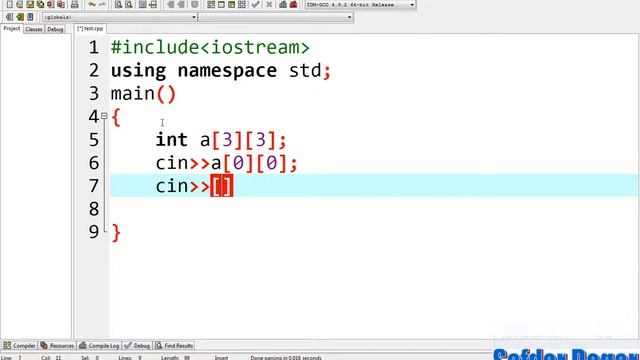This screenshot has height=360, width=640.
Task: Click the Undo arrow icon
Action: 92,4
